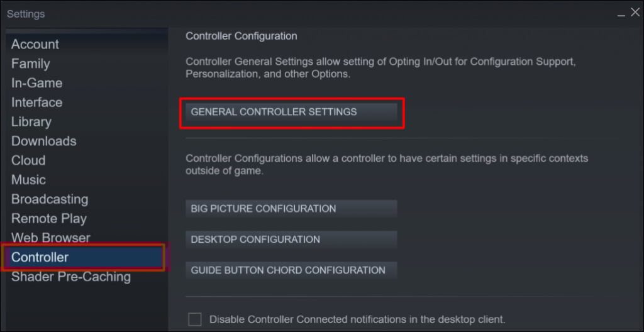The width and height of the screenshot is (644, 332).
Task: Click General Controller Settings button
Action: [291, 112]
